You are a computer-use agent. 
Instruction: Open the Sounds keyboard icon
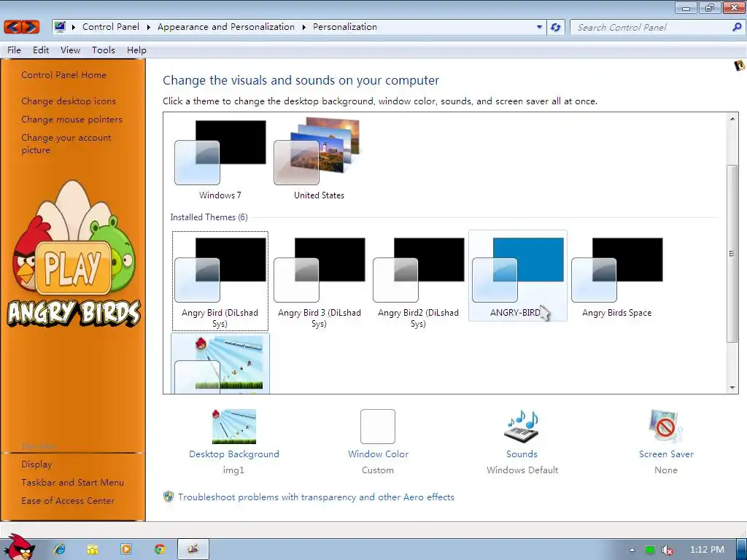(522, 426)
